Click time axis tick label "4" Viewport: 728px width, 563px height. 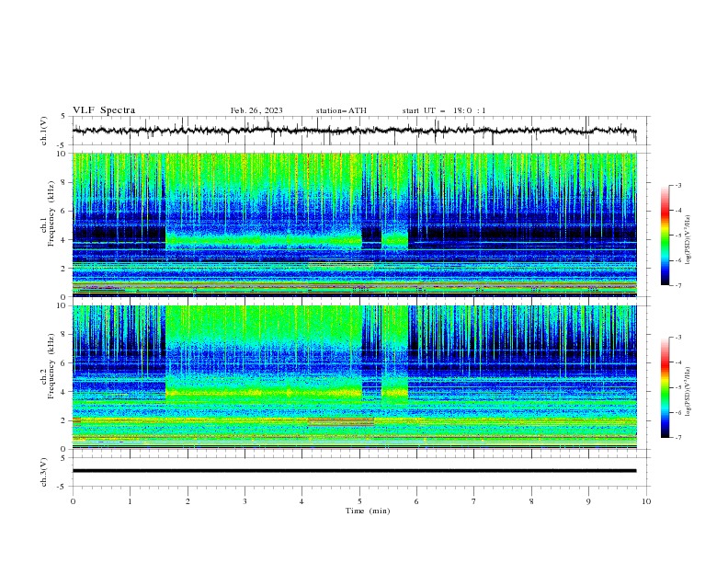click(301, 501)
